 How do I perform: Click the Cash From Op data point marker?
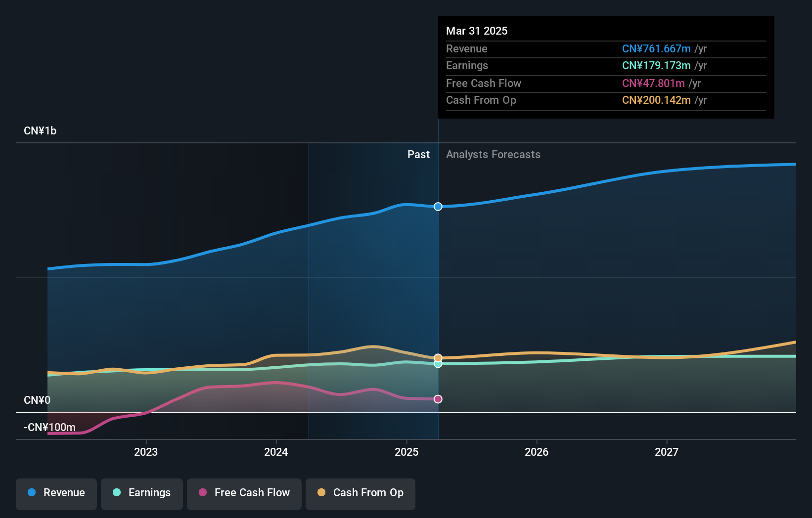tap(438, 358)
